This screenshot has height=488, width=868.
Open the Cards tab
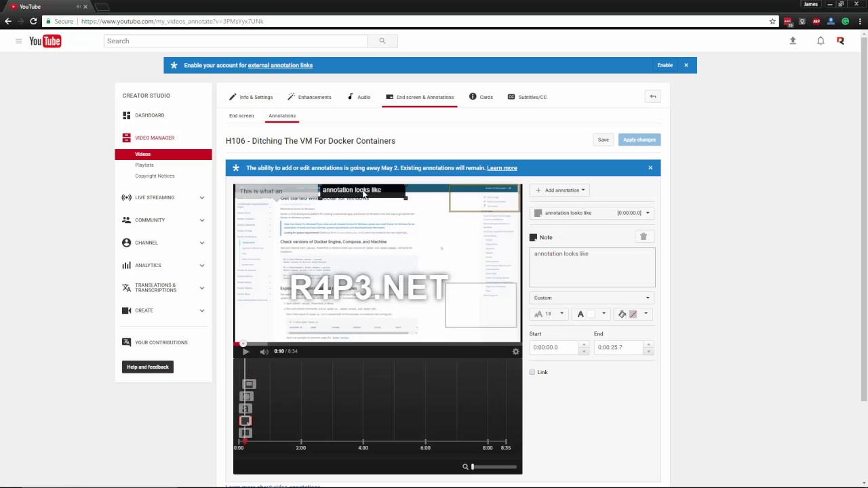coord(481,97)
